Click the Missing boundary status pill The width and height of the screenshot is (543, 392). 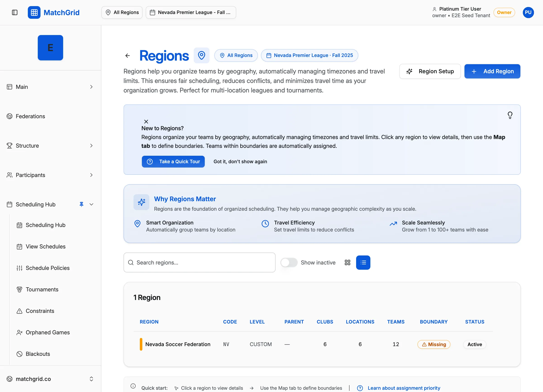pos(434,344)
